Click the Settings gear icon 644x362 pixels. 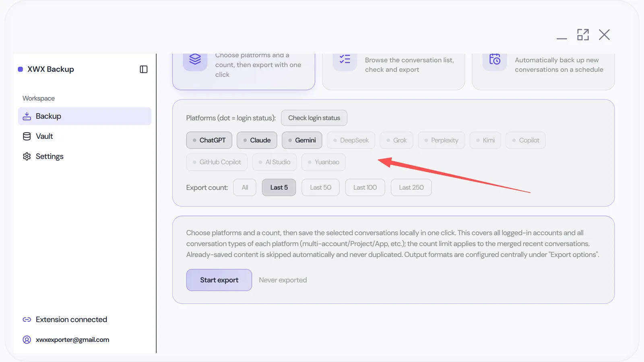click(x=27, y=156)
